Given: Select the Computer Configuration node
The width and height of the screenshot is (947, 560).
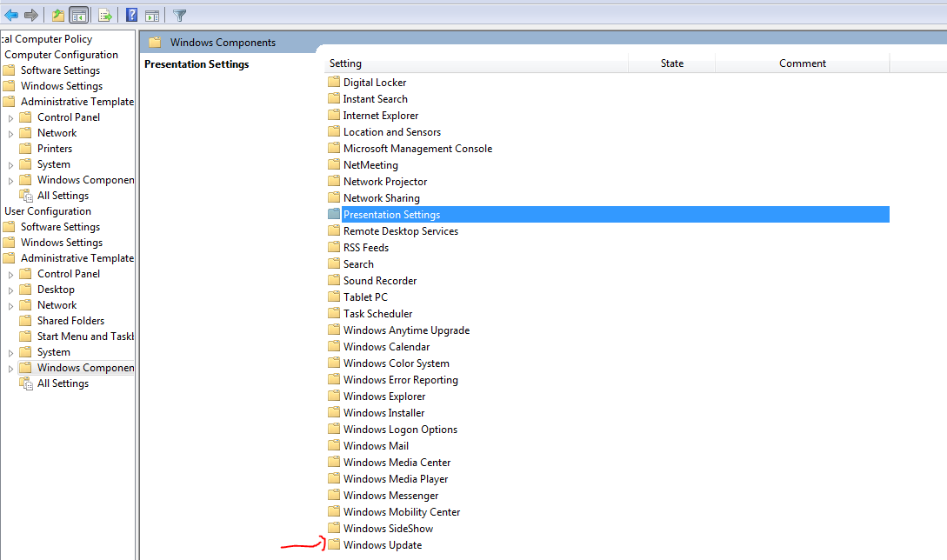Looking at the screenshot, I should tap(61, 55).
